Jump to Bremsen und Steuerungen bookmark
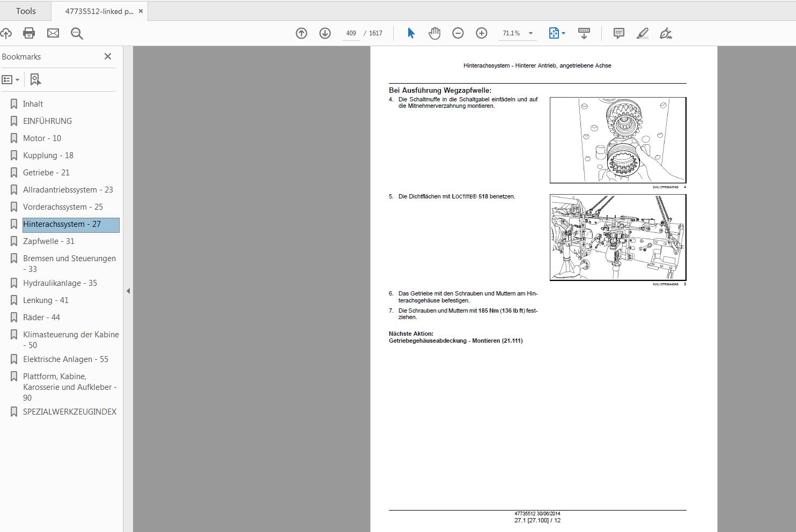796x532 pixels. pos(69,264)
